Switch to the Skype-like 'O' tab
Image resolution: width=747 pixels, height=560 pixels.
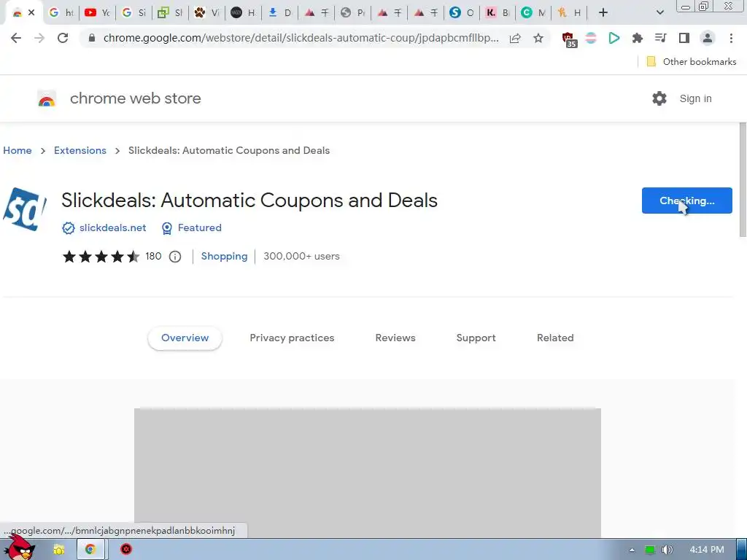point(462,13)
